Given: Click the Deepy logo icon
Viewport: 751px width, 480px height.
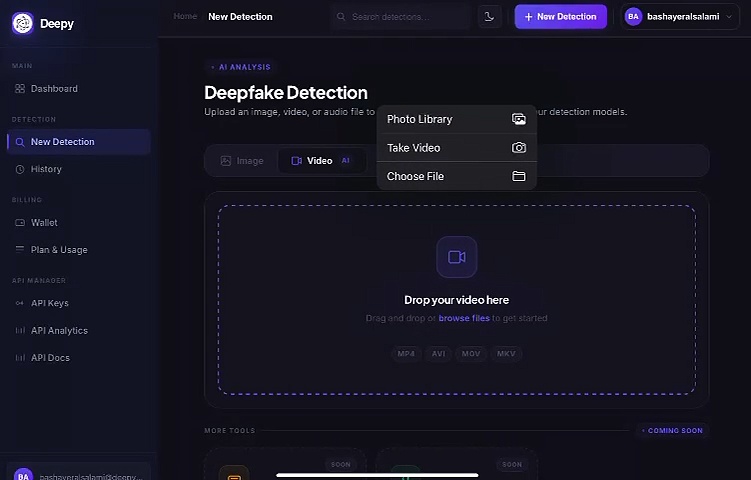Looking at the screenshot, I should [23, 23].
